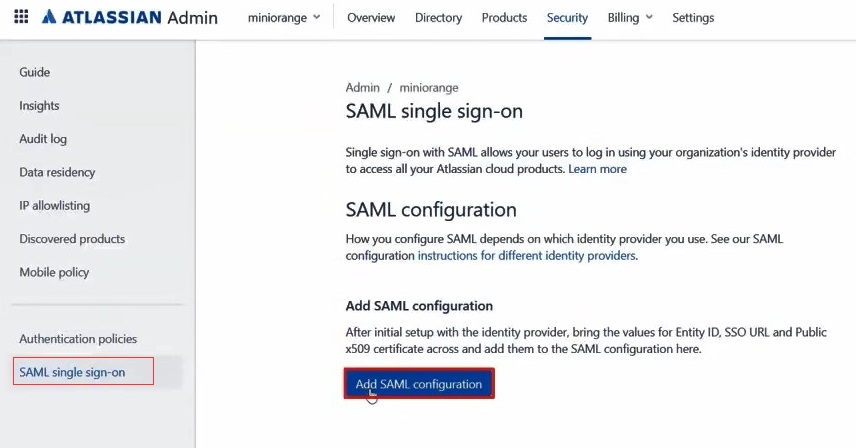Open IP allowlisting in sidebar
856x448 pixels.
[x=54, y=206]
